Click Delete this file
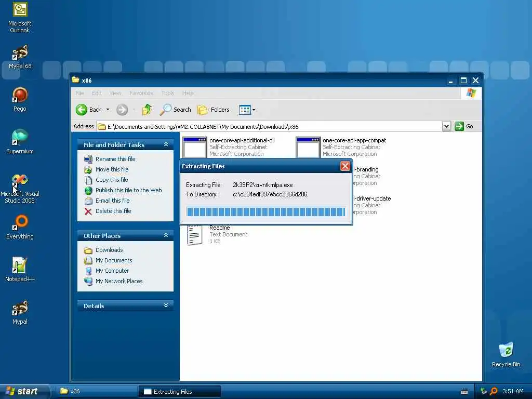 tap(113, 211)
